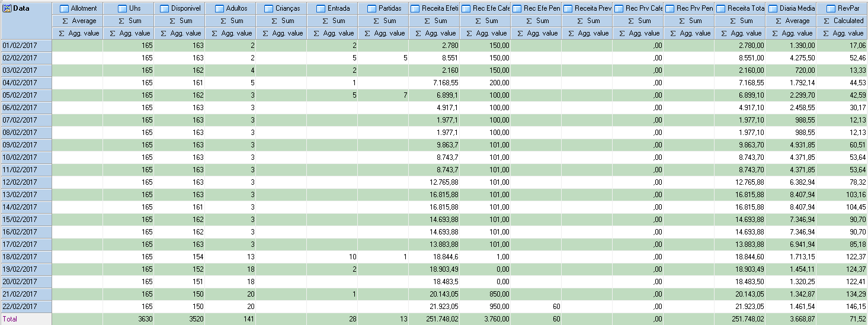The width and height of the screenshot is (868, 325).
Task: Click Diaria Media value 720,00
Action: tap(791, 70)
